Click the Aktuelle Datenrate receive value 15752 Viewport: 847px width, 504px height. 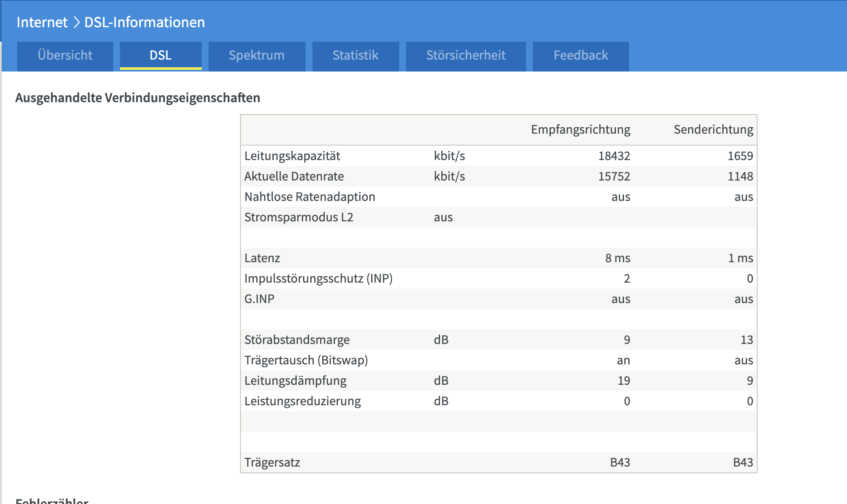click(x=614, y=176)
